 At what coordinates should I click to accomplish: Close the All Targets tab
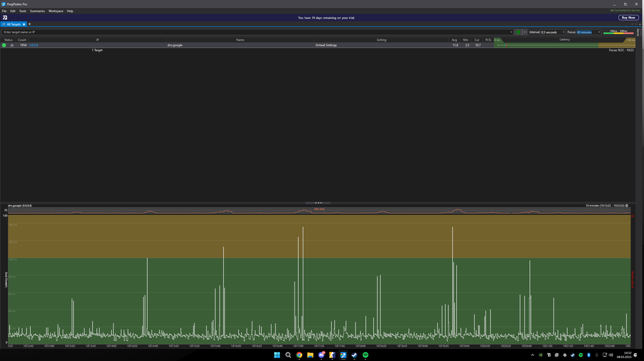click(24, 24)
